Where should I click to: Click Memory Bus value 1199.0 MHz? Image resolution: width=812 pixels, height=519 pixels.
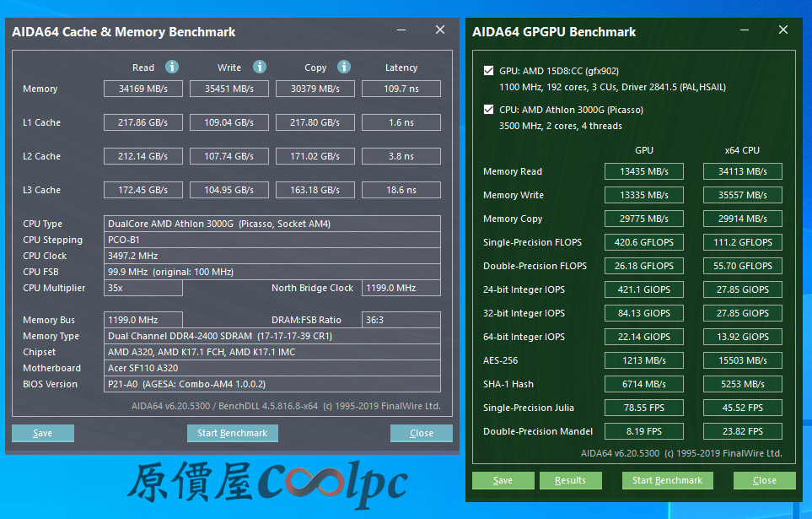tap(143, 320)
